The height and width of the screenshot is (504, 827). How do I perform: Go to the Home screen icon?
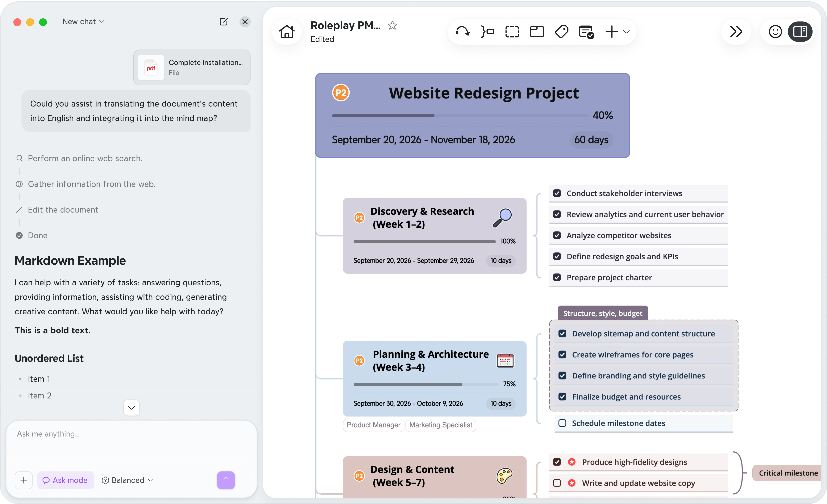(287, 31)
